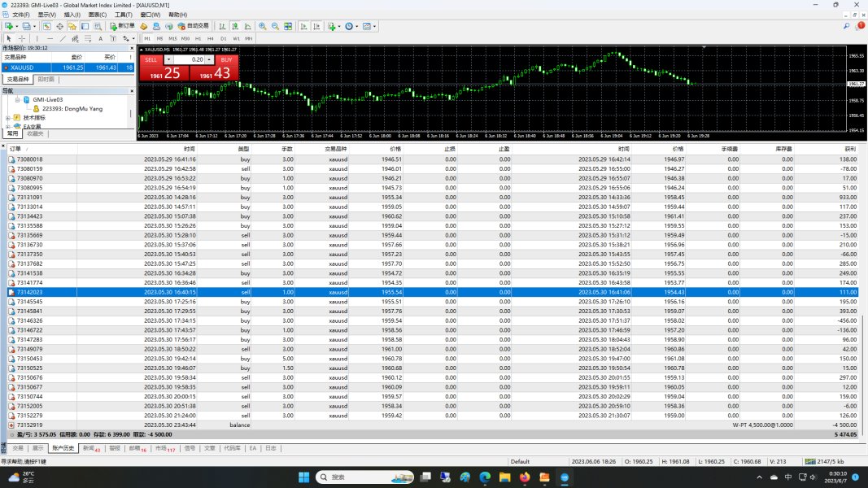Screen dimensions: 868x488
Task: Collapse the GMI-Live03 account tree node
Action: tap(15, 99)
